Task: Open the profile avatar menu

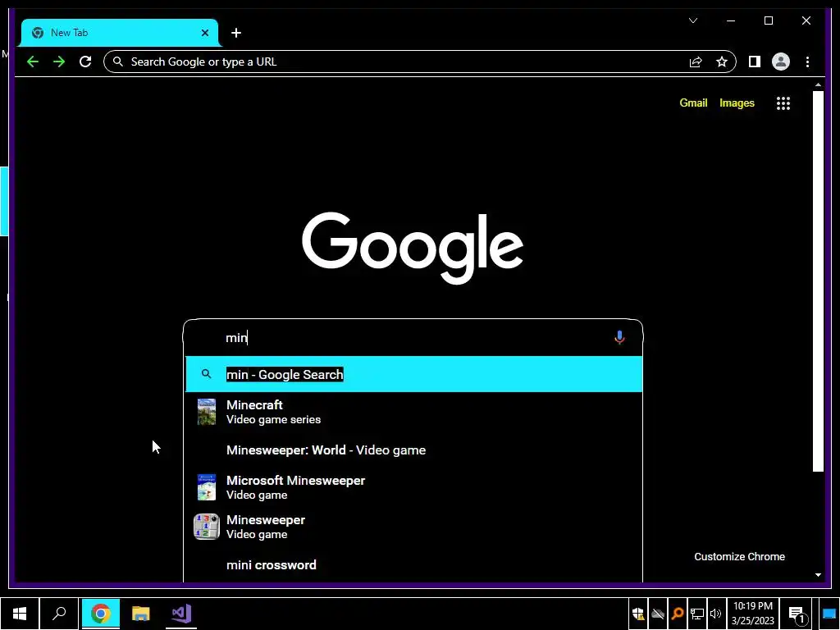Action: [781, 62]
